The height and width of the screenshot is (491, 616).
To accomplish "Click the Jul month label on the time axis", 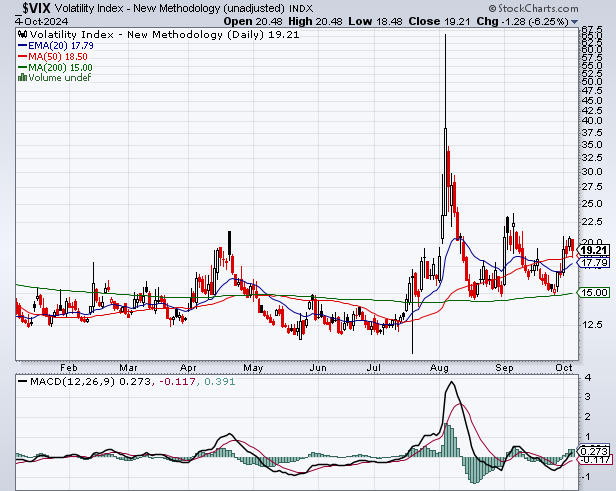I will (x=374, y=368).
